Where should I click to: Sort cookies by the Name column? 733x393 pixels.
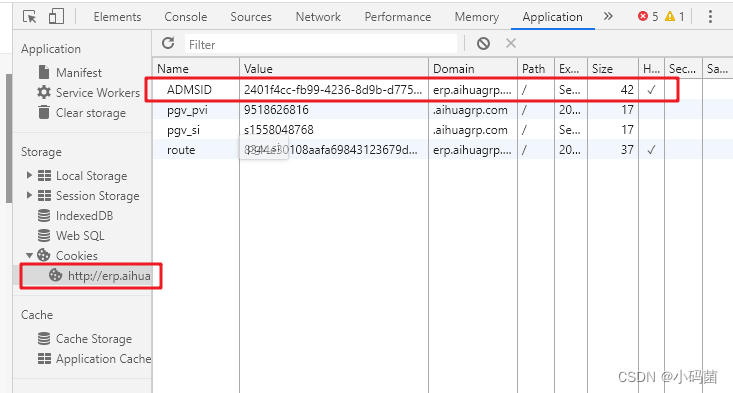[196, 69]
